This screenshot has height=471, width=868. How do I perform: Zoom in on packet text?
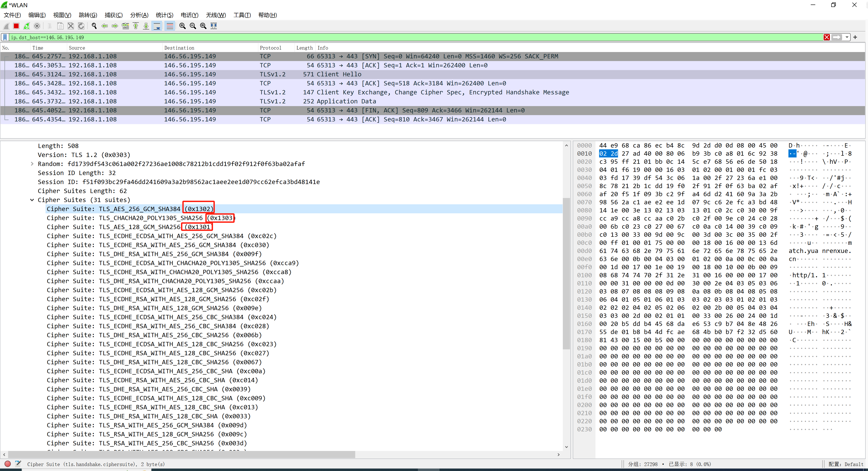click(182, 26)
